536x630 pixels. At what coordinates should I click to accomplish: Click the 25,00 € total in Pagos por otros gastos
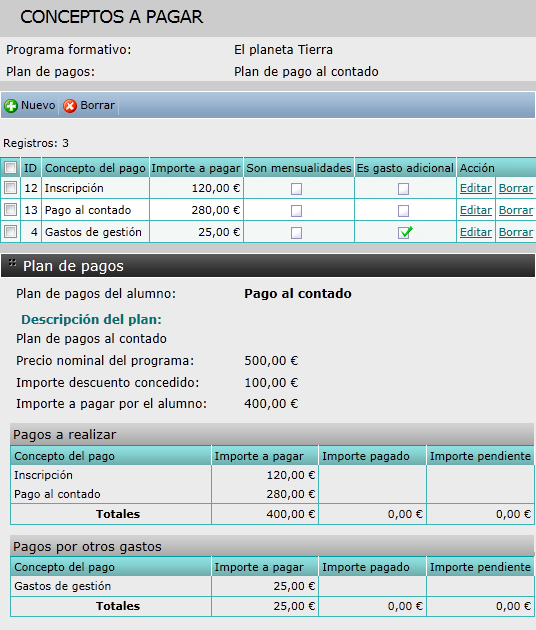point(294,606)
